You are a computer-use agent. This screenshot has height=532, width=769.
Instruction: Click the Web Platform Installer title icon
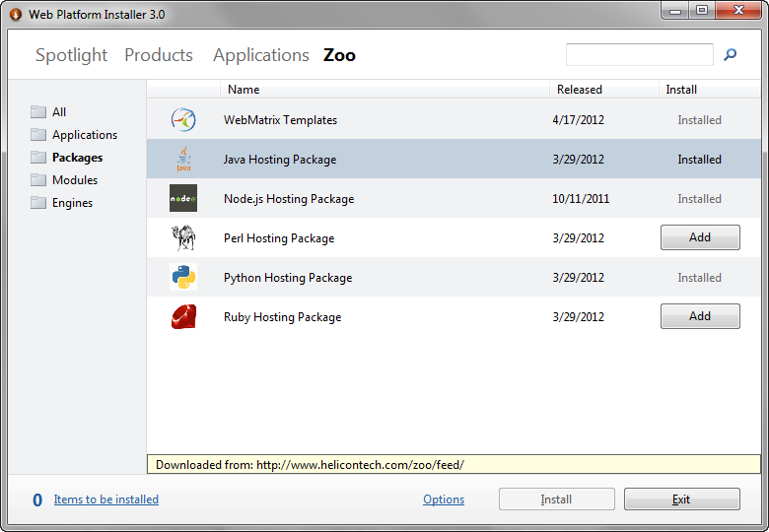(x=16, y=15)
